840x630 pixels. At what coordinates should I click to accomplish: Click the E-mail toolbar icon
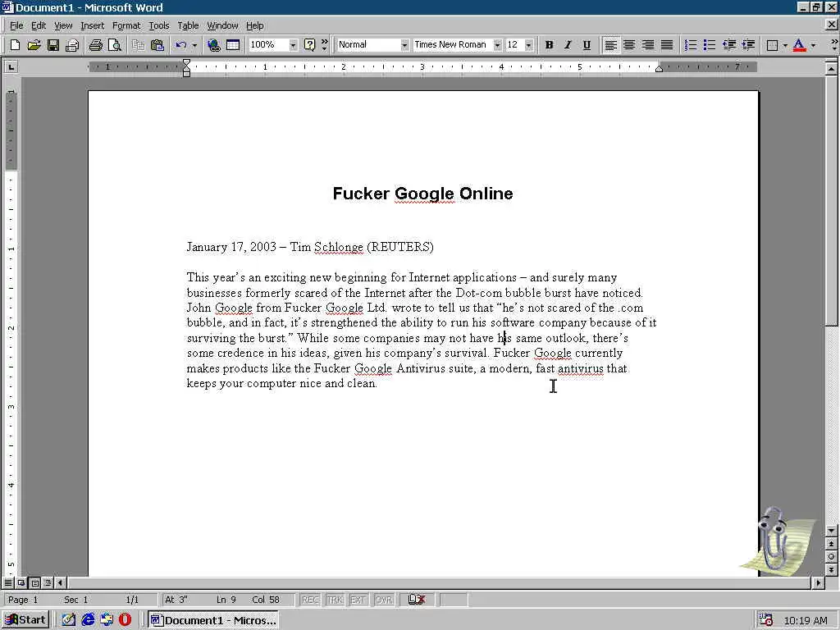tap(72, 45)
